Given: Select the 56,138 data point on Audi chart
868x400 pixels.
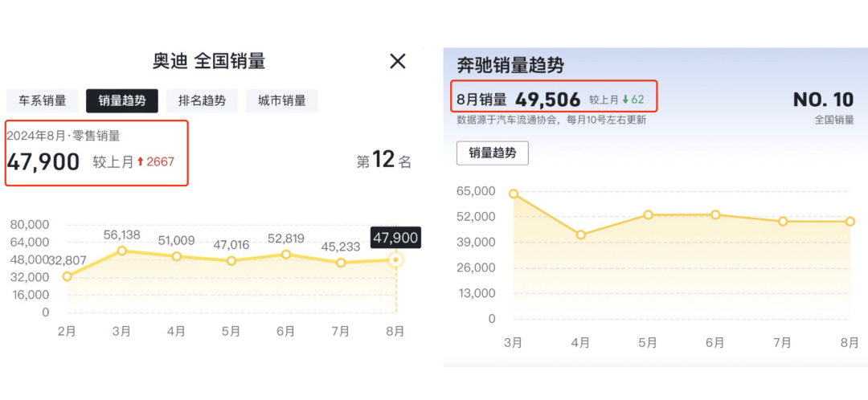Looking at the screenshot, I should click(122, 251).
